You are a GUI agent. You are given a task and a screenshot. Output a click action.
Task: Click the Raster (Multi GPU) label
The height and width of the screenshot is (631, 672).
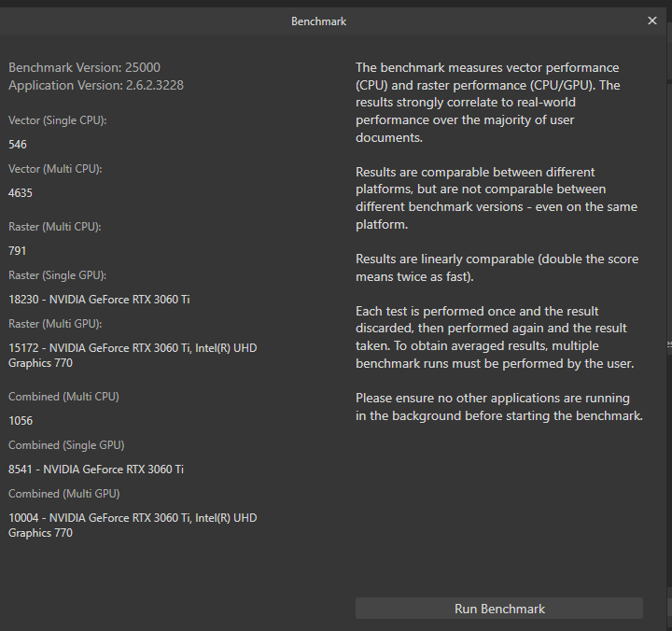tap(55, 324)
